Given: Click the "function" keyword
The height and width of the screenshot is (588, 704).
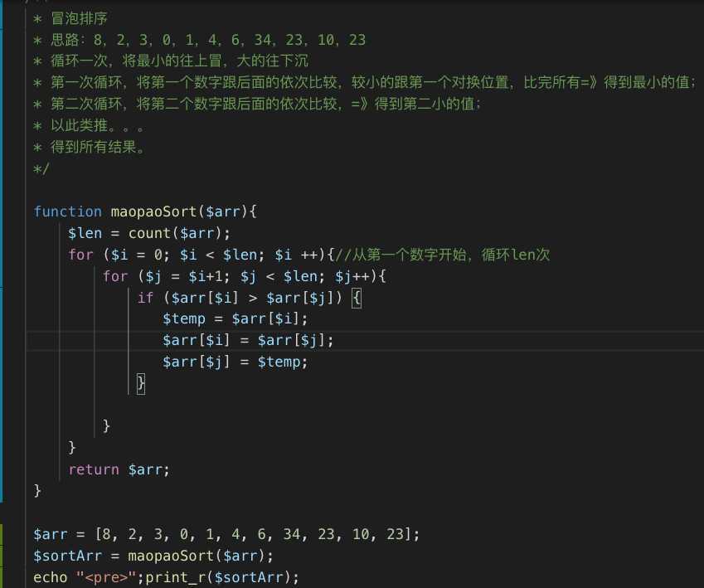Looking at the screenshot, I should (68, 211).
